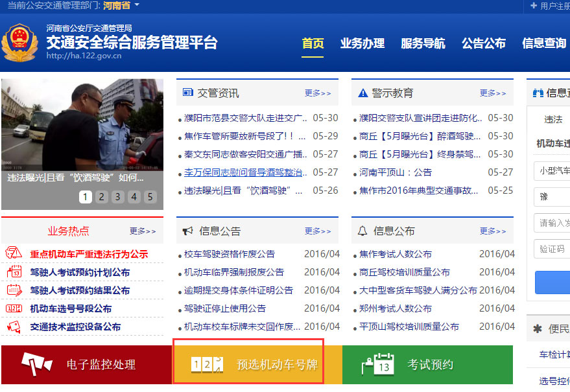
Task: Click the police emblem logo
Action: (19, 44)
